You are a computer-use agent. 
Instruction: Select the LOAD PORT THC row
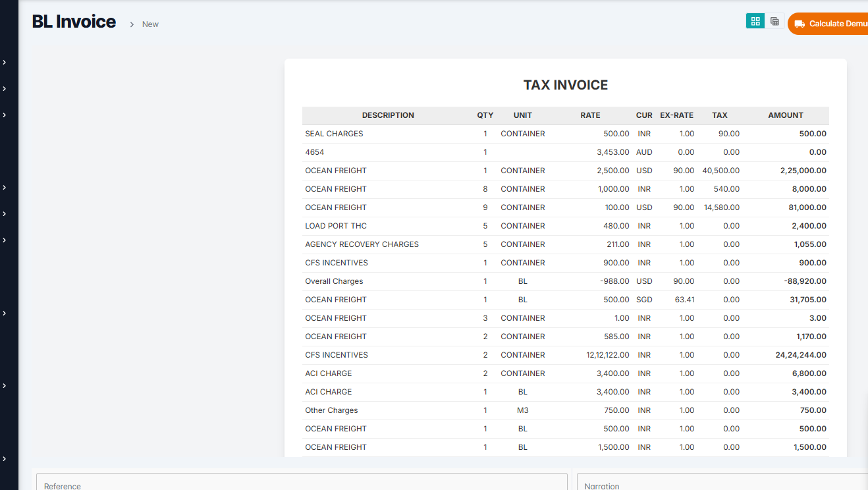(x=336, y=226)
